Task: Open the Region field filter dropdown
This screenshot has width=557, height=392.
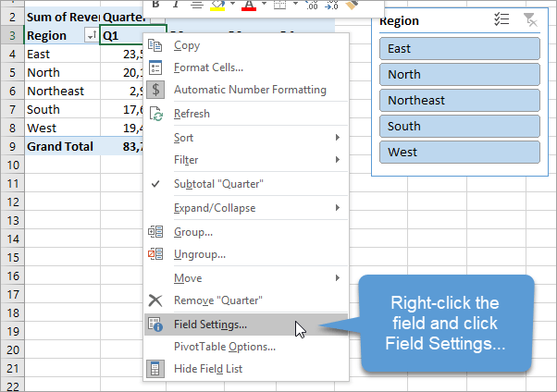Action: 91,35
